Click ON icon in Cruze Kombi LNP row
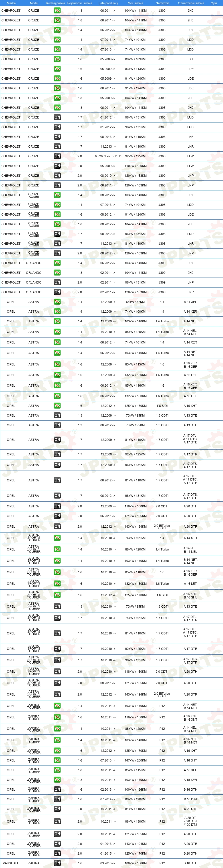Viewport: 223px width, 868px height. point(57,253)
